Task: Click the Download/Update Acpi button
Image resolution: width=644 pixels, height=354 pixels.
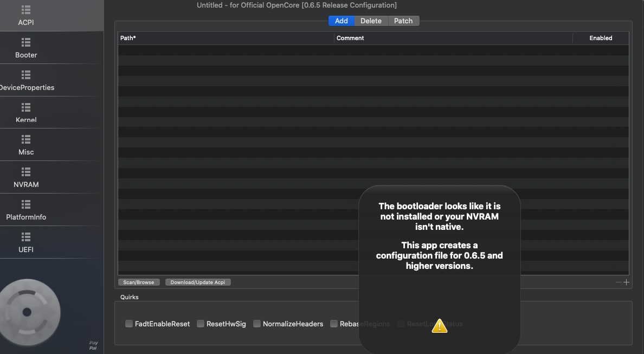Action: tap(197, 282)
